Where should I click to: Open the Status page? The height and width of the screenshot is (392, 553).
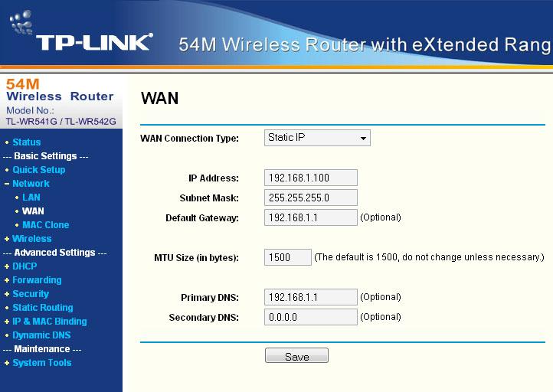(27, 142)
